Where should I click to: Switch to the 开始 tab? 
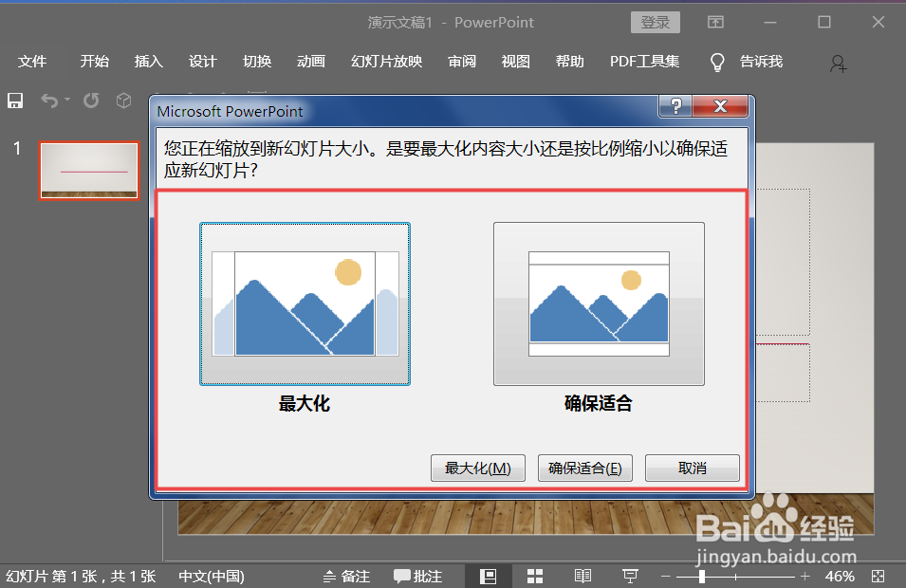click(x=94, y=62)
